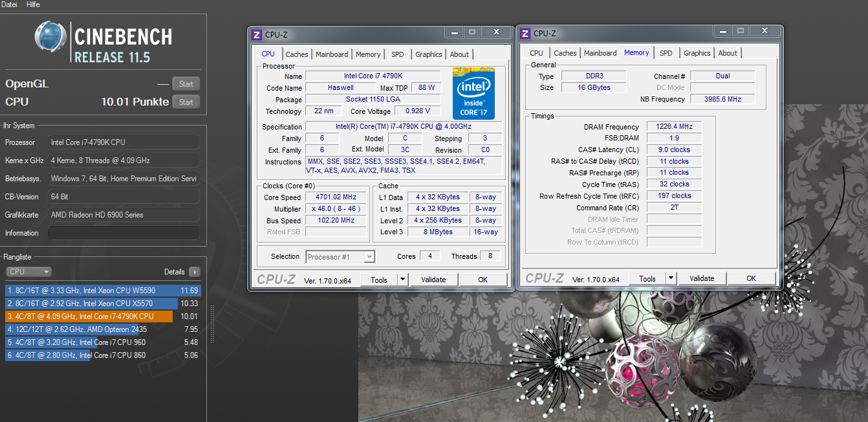868x422 pixels.
Task: Click left CPU-Z window title icon
Action: pyautogui.click(x=257, y=34)
